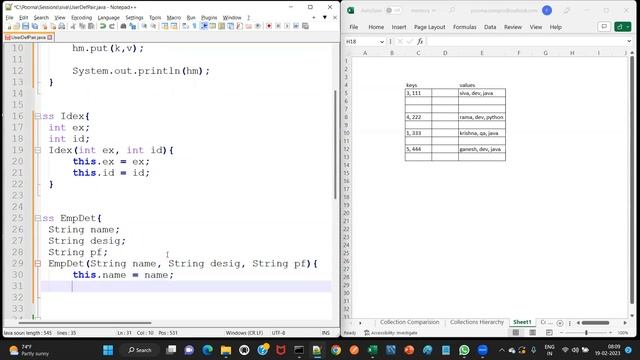Click the Save icon in Notepad++ toolbar

[25, 26]
